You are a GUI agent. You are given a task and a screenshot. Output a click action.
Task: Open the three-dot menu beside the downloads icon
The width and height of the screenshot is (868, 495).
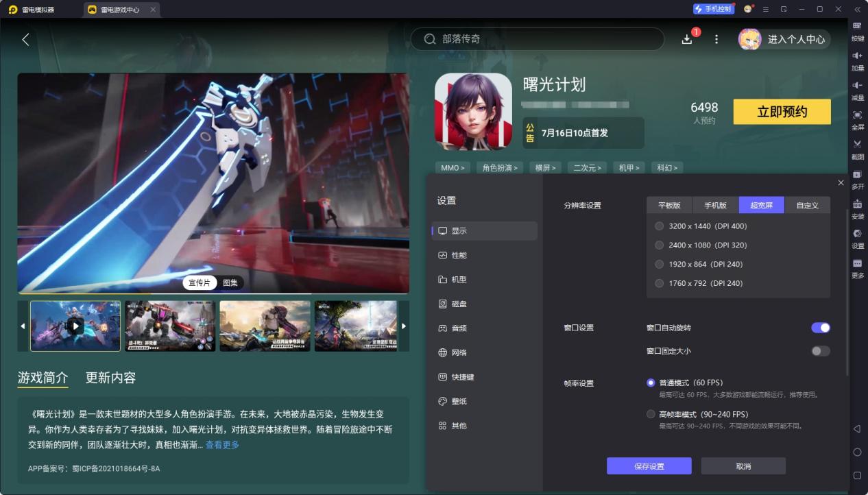tap(716, 39)
